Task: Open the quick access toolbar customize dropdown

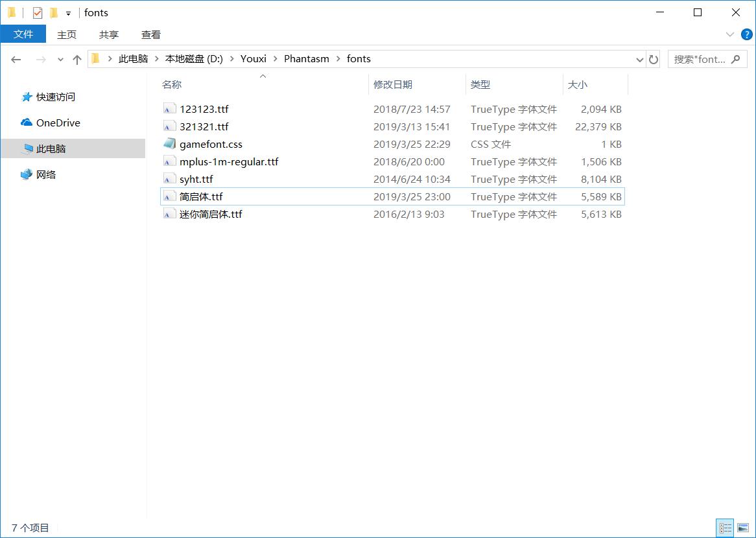Action: click(69, 14)
